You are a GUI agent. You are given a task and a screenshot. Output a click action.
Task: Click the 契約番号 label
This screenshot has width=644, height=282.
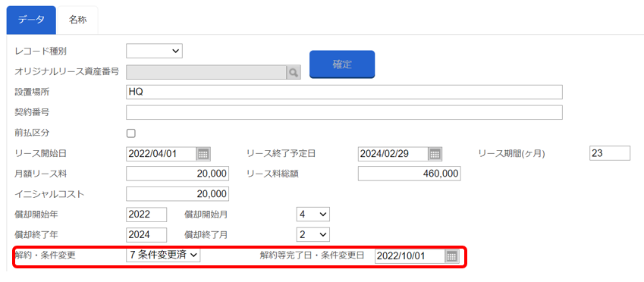(x=32, y=112)
